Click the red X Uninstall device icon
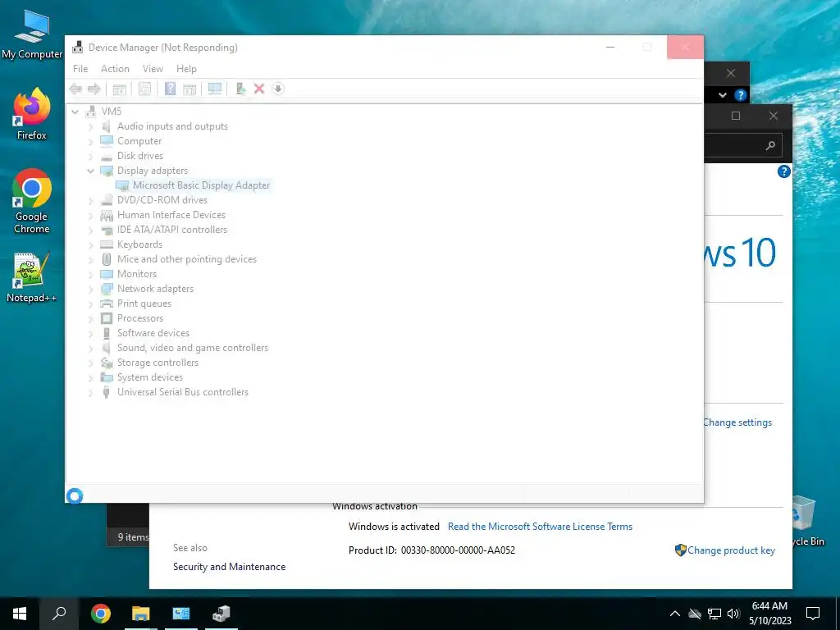The width and height of the screenshot is (840, 630). (x=259, y=89)
